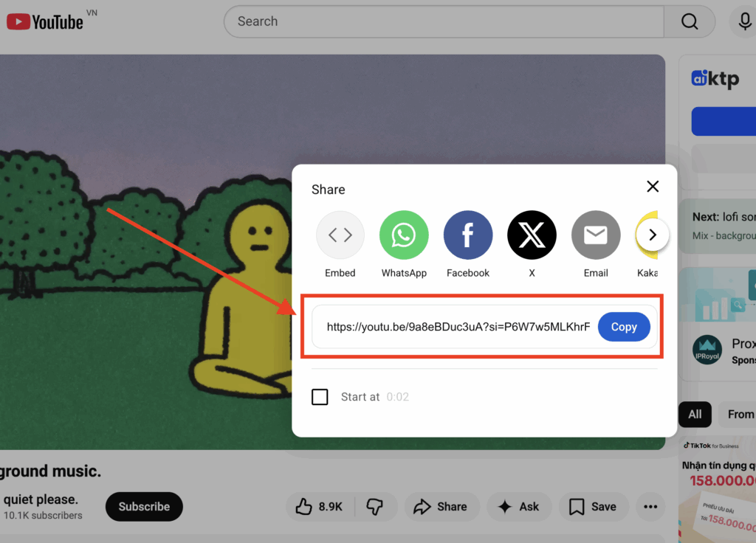Share the video on X
The height and width of the screenshot is (543, 756).
tap(532, 235)
